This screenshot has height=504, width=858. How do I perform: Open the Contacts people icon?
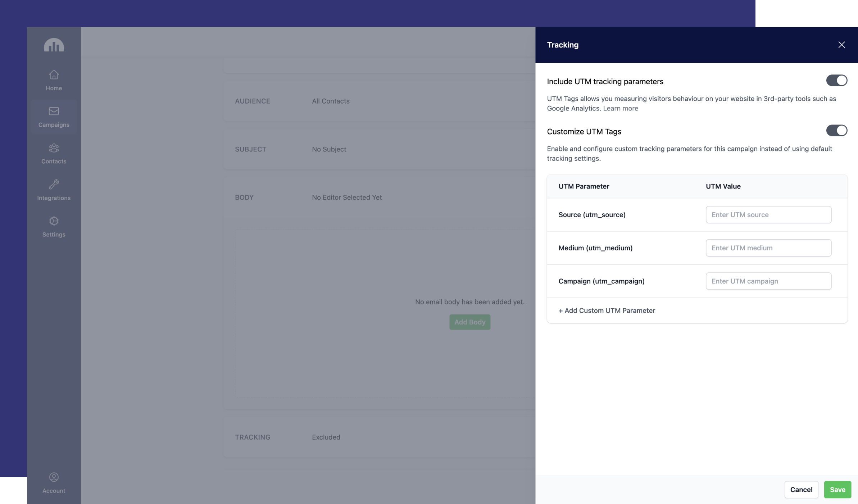coord(54,148)
